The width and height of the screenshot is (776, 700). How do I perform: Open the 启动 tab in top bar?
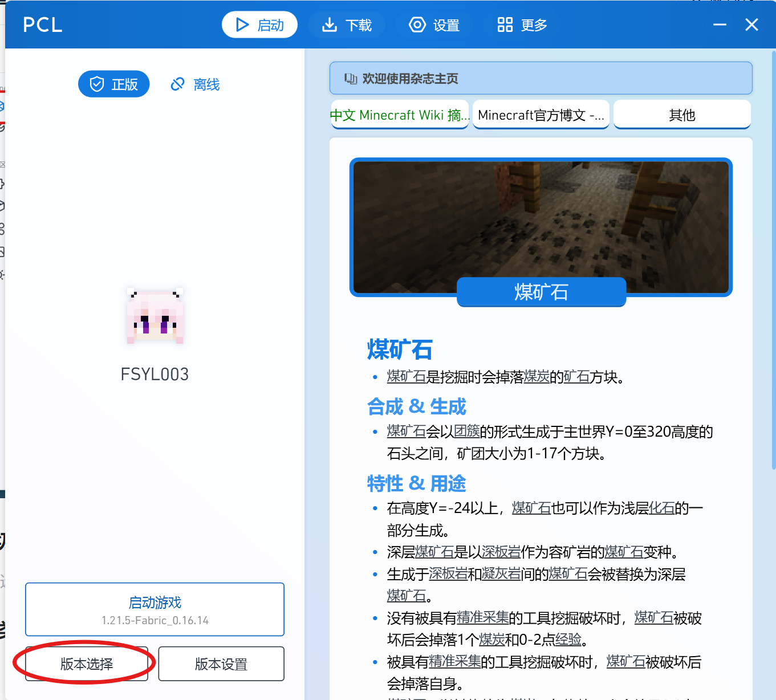(259, 25)
